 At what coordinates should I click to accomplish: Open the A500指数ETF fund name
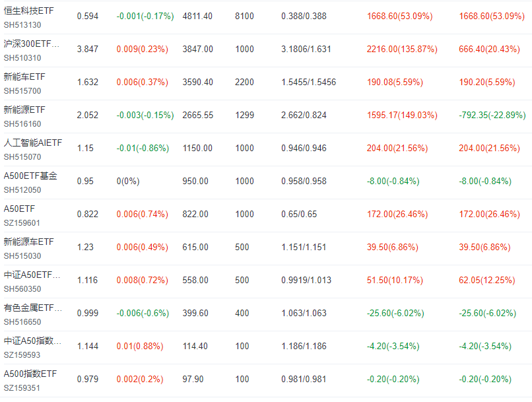[30, 374]
